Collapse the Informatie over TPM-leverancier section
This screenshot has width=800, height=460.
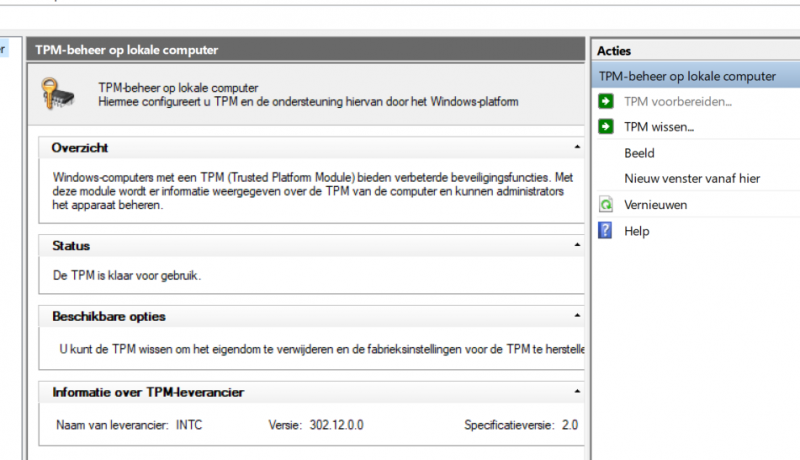pos(577,392)
